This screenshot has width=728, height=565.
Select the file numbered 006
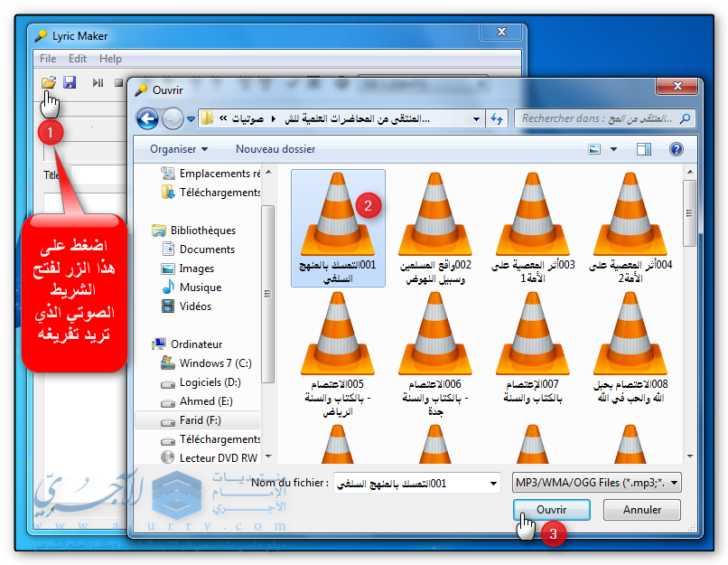(x=435, y=354)
